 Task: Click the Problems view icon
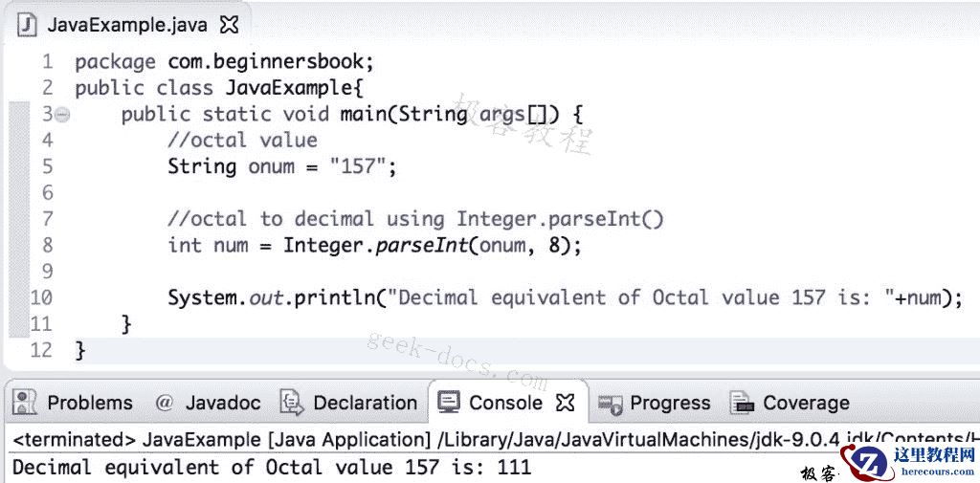click(26, 403)
